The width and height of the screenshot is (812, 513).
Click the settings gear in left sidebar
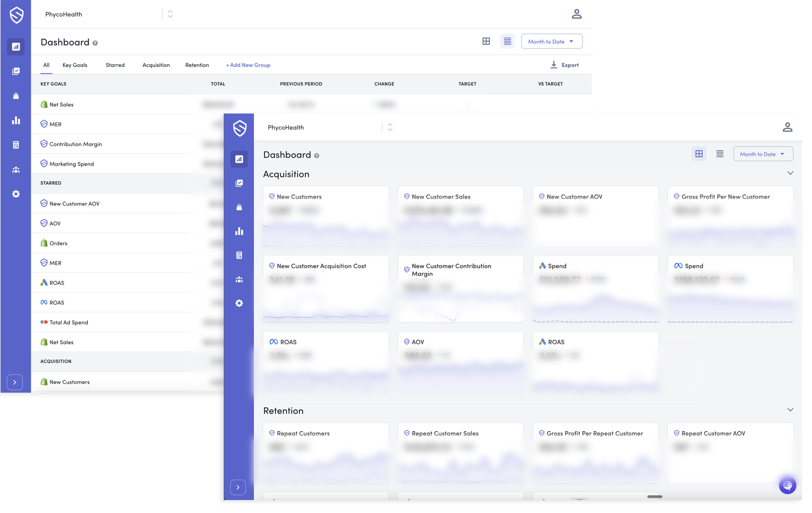[16, 194]
